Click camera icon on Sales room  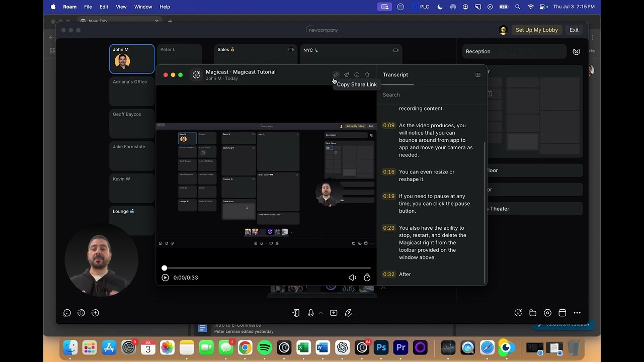pyautogui.click(x=291, y=50)
